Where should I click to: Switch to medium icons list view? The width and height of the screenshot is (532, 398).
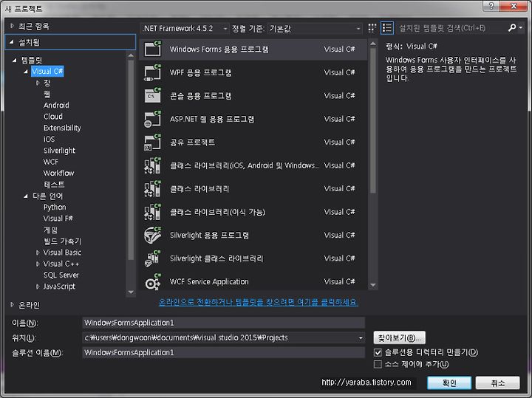click(387, 28)
